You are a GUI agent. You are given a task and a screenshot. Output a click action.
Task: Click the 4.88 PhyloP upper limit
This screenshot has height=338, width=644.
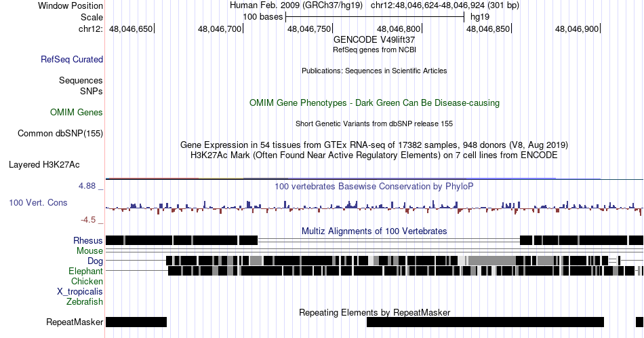(87, 186)
